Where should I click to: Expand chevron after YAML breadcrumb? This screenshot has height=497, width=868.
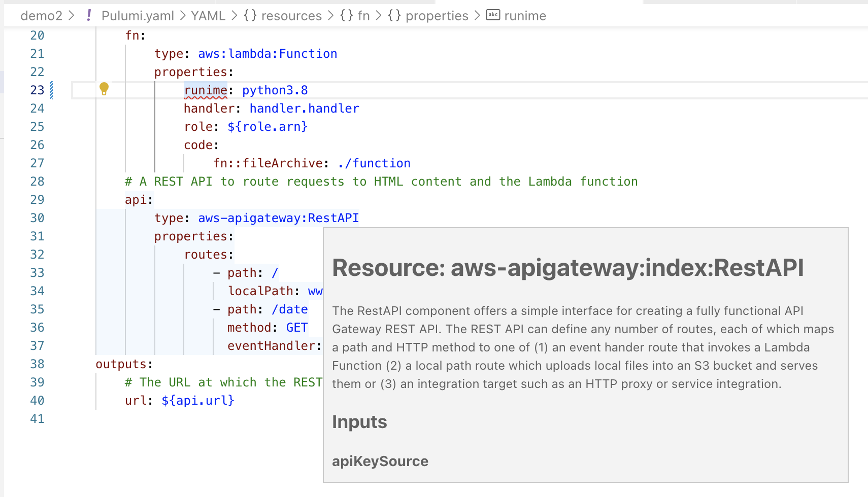click(x=234, y=16)
